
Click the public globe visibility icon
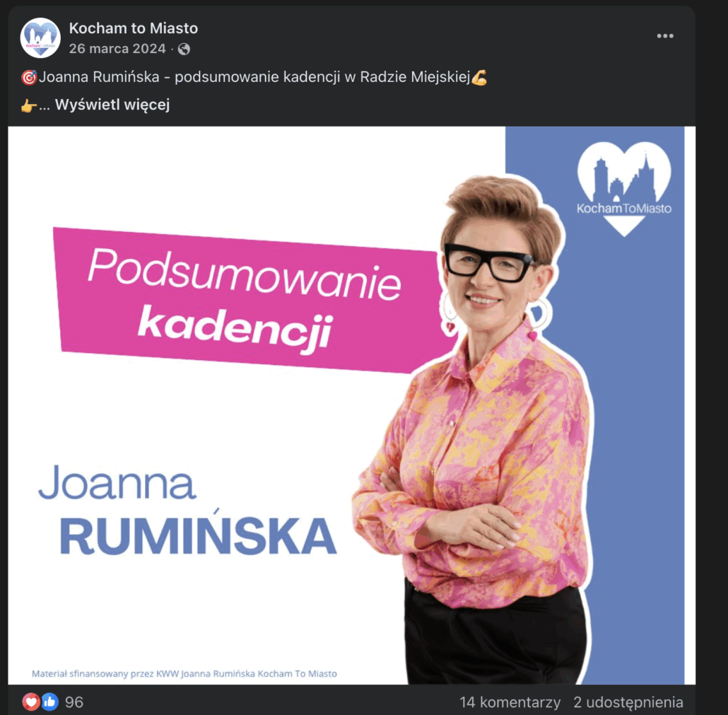click(184, 49)
